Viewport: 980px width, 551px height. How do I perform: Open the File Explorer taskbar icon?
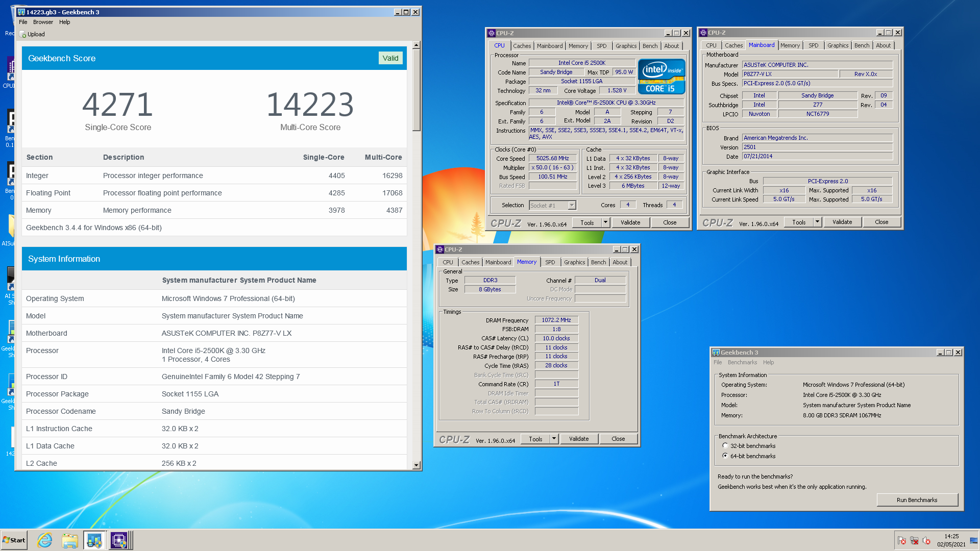69,540
